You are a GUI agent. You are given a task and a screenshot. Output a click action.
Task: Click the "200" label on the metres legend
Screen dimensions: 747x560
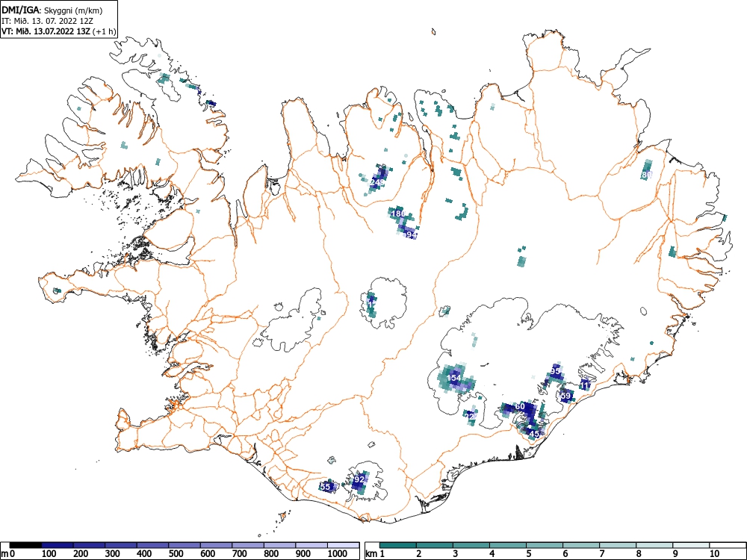(x=81, y=554)
